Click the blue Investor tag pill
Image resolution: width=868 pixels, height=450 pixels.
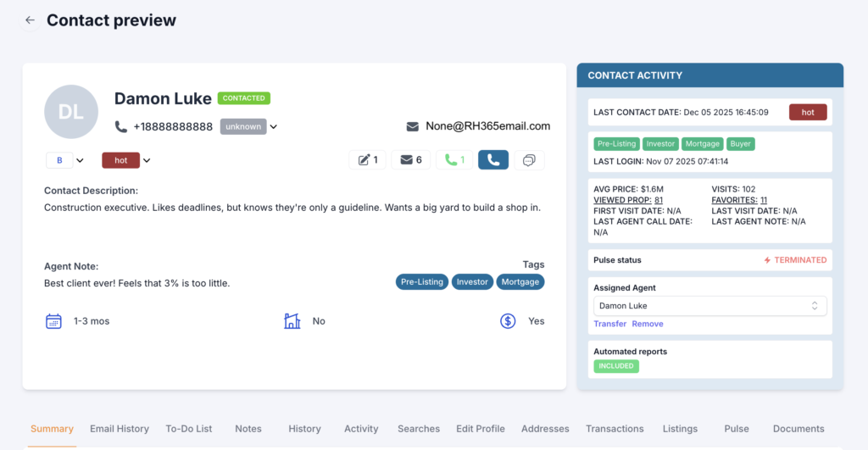[472, 281]
